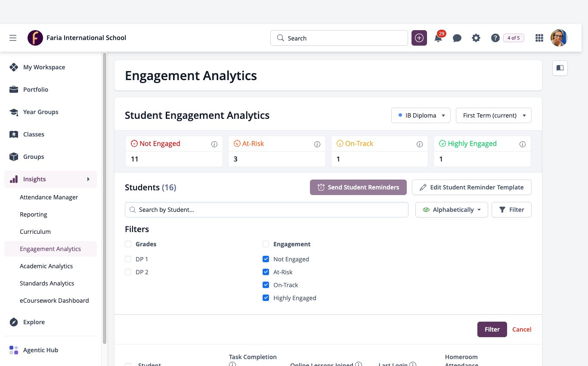Click info icon beside Online Lessons Joined
Viewport: 588px width, 366px height.
(358, 364)
